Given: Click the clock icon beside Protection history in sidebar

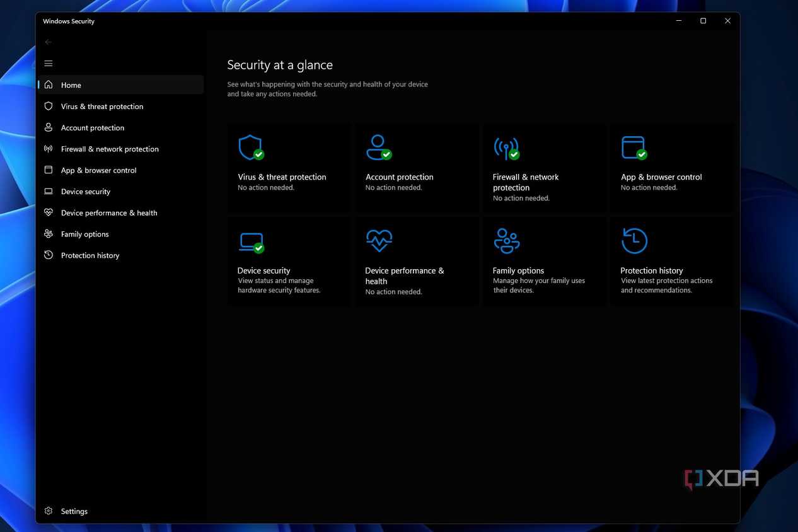Looking at the screenshot, I should click(x=49, y=255).
